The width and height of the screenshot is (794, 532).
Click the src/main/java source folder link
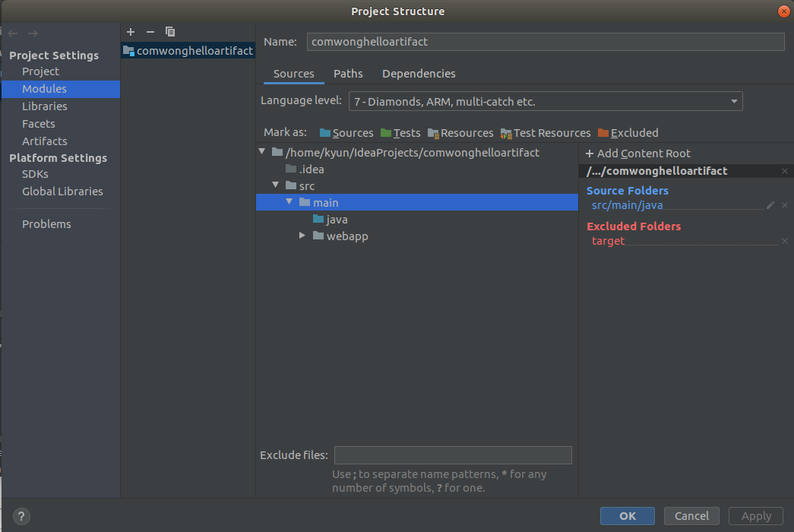coord(627,205)
